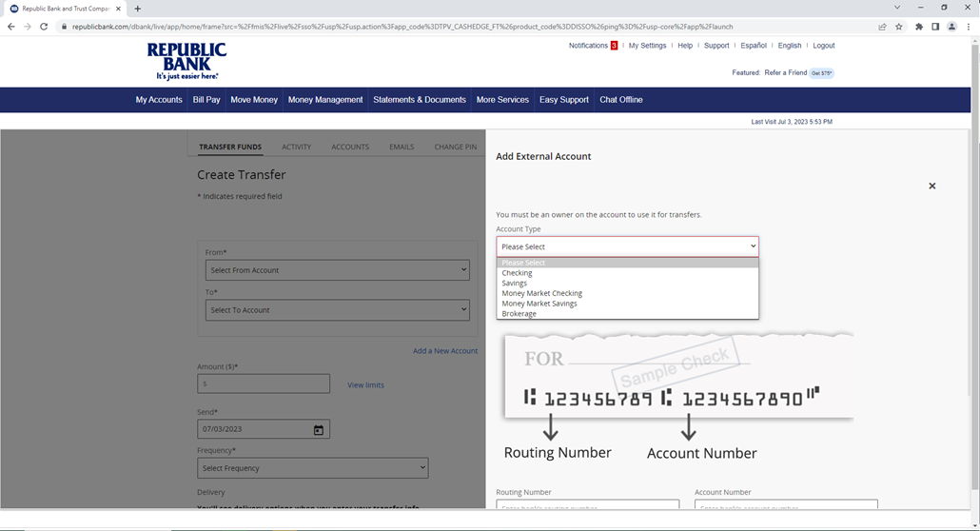
Task: Open Chrome's three-dot menu
Action: click(x=969, y=27)
